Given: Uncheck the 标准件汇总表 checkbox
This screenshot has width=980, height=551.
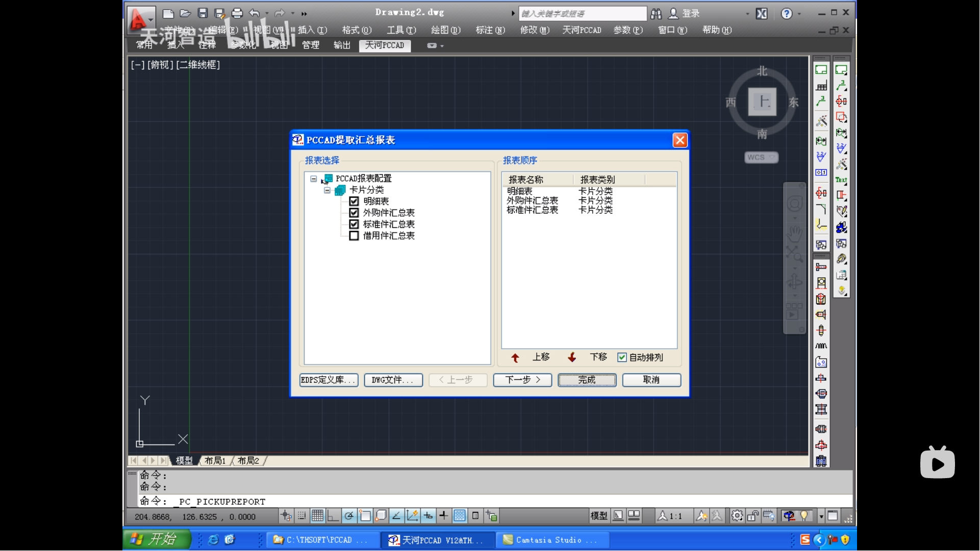Looking at the screenshot, I should click(354, 224).
